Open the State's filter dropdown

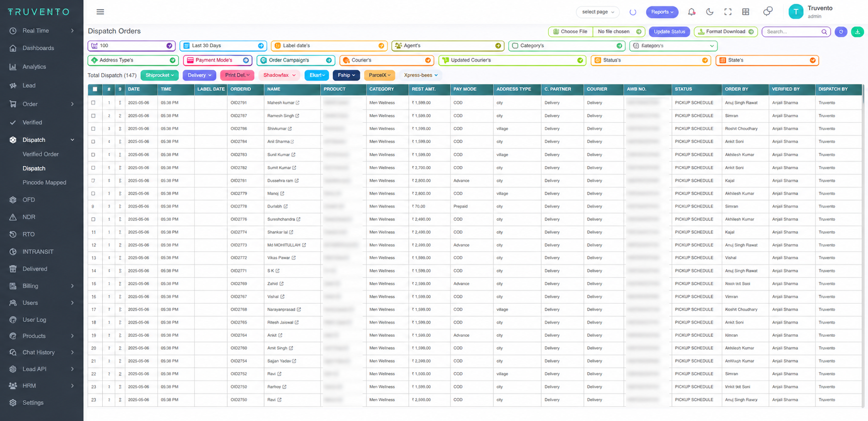[767, 60]
